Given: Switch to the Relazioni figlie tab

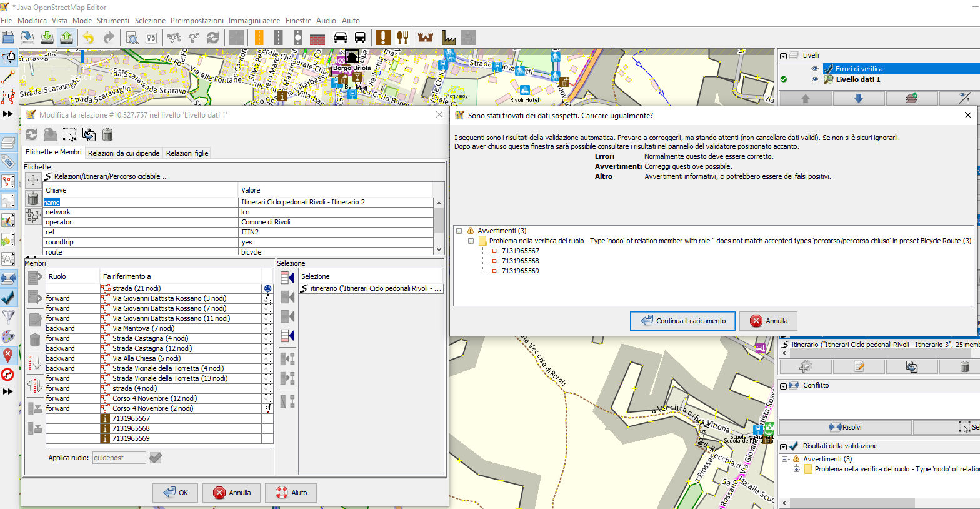Looking at the screenshot, I should click(x=187, y=153).
